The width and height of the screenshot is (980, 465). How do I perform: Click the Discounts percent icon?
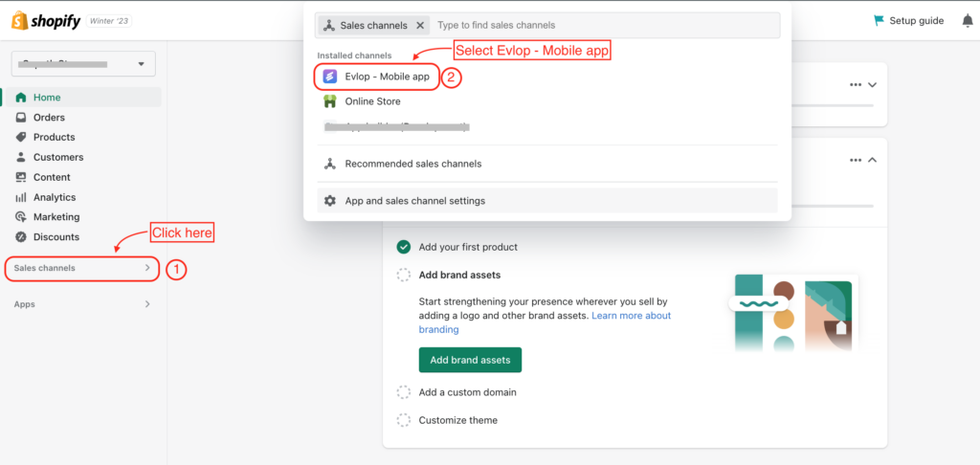(21, 237)
